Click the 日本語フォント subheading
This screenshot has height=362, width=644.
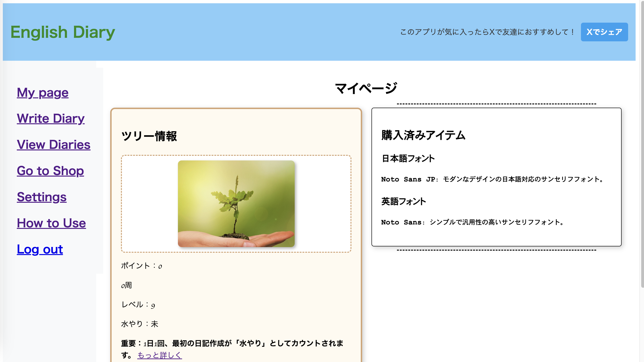(x=408, y=159)
